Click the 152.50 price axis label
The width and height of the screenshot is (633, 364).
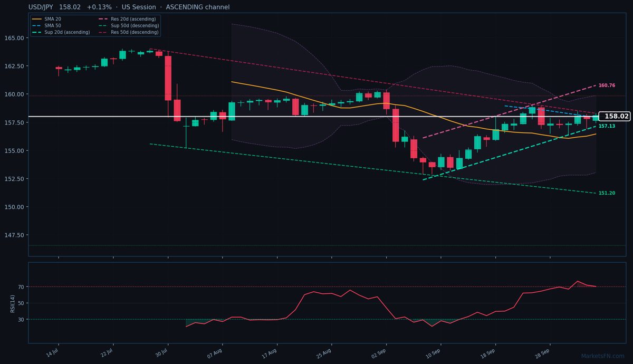[x=14, y=179]
